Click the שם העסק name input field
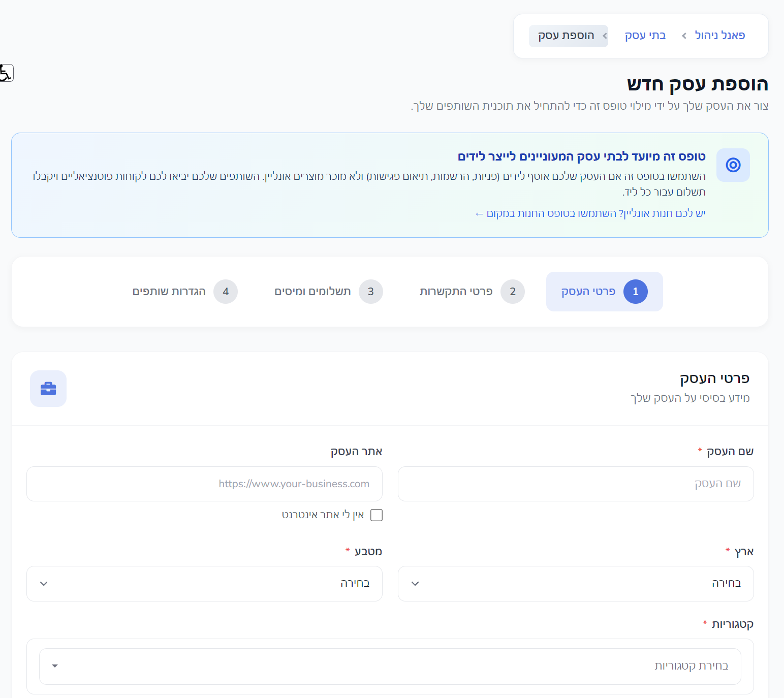Viewport: 784px width, 698px height. click(575, 484)
